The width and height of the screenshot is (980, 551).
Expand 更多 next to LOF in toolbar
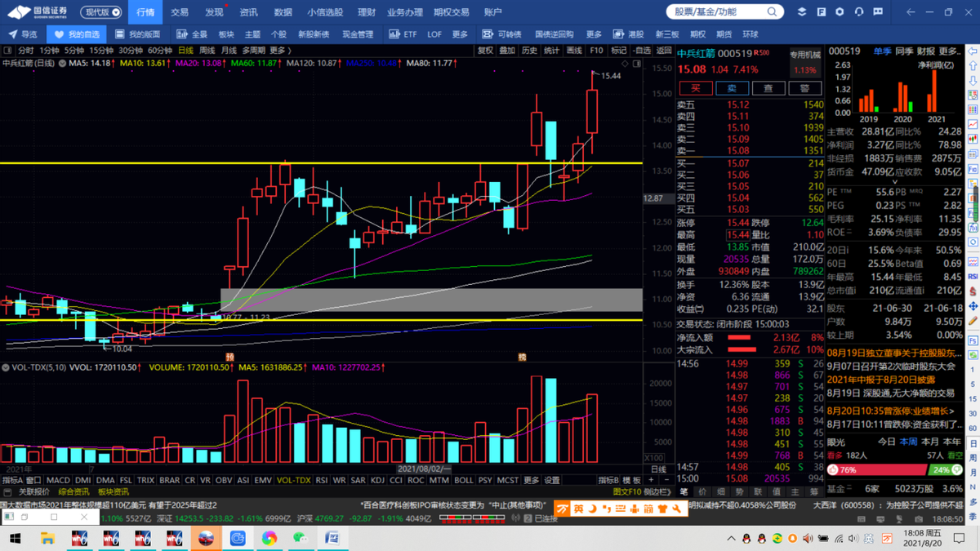tap(461, 34)
